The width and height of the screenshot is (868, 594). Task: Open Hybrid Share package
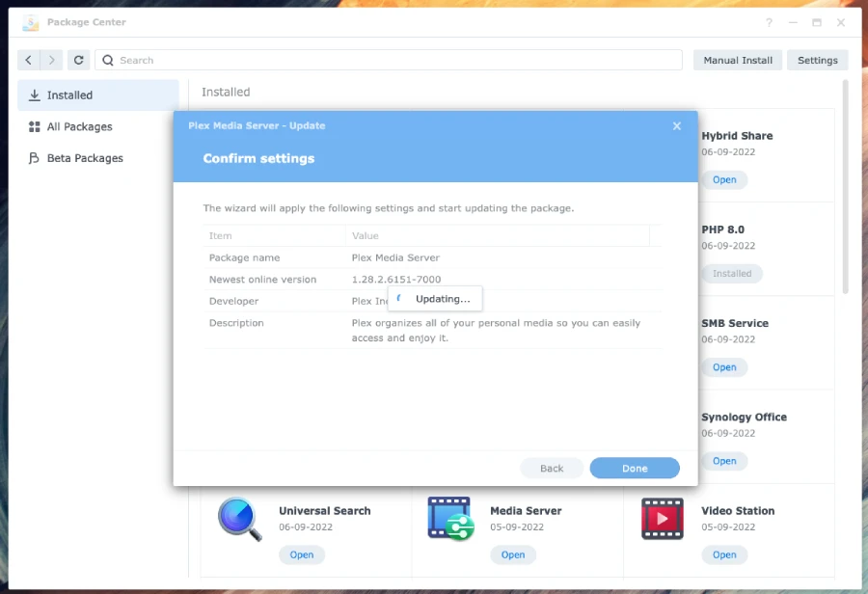tap(724, 180)
